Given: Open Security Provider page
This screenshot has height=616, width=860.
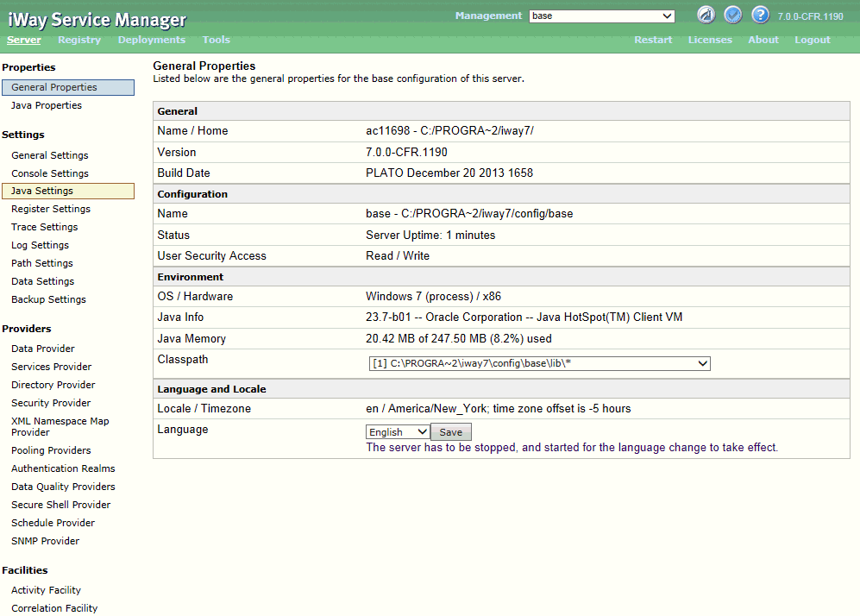Looking at the screenshot, I should pyautogui.click(x=51, y=403).
